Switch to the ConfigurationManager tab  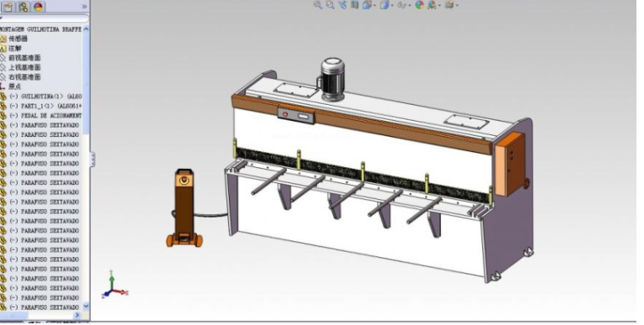click(x=23, y=7)
